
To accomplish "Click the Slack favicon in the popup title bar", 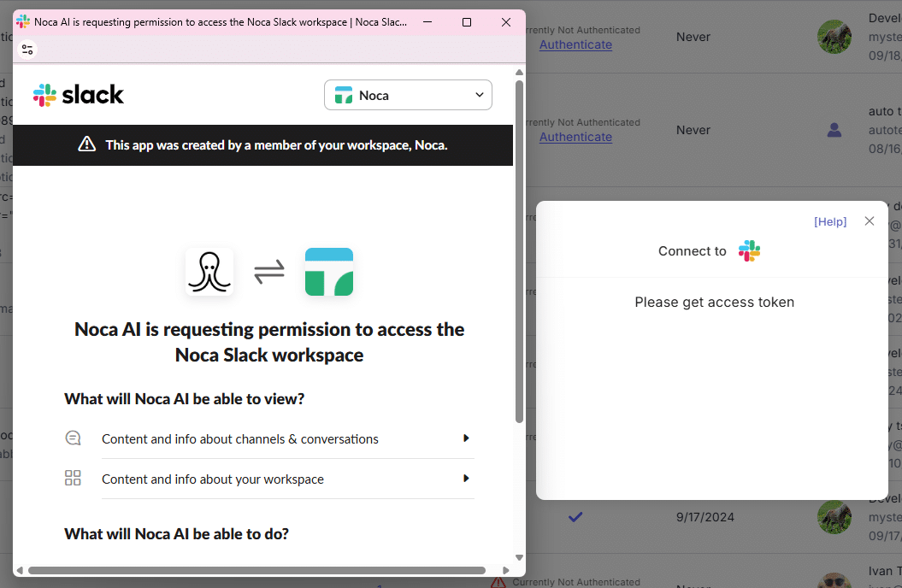I will (x=23, y=22).
